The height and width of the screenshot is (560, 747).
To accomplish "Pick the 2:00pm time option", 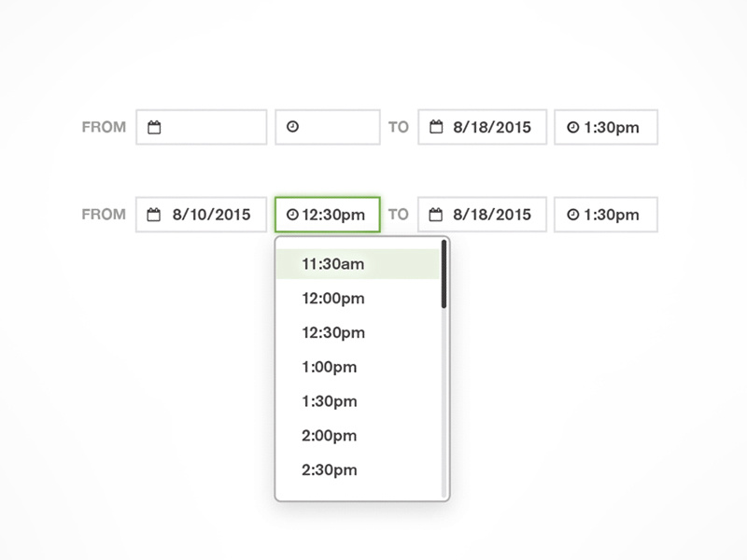I will [x=330, y=436].
